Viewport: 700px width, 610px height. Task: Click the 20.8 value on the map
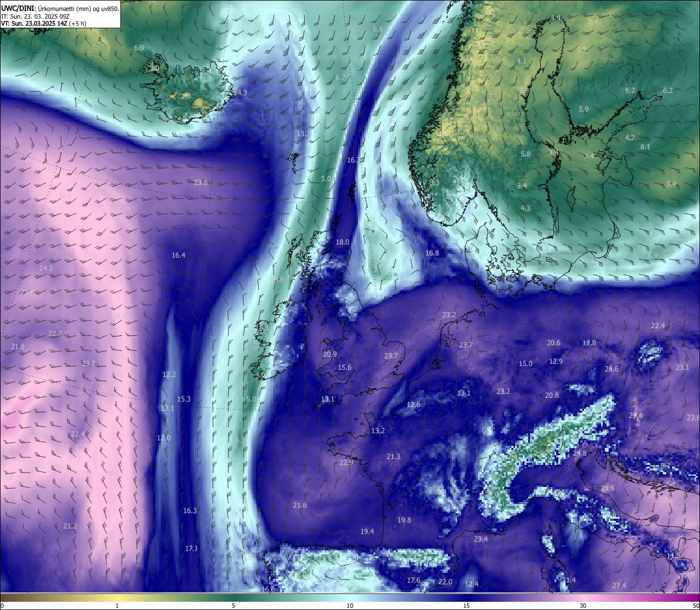coord(552,396)
